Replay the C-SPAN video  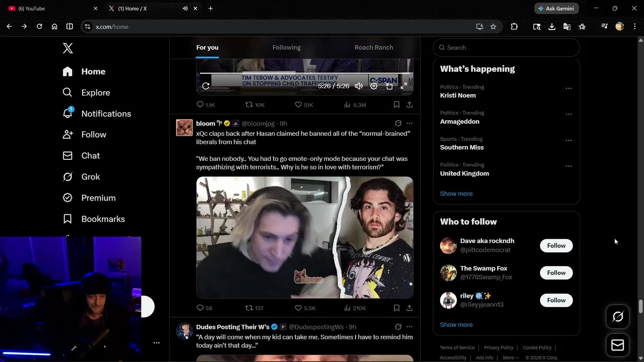coord(206,86)
